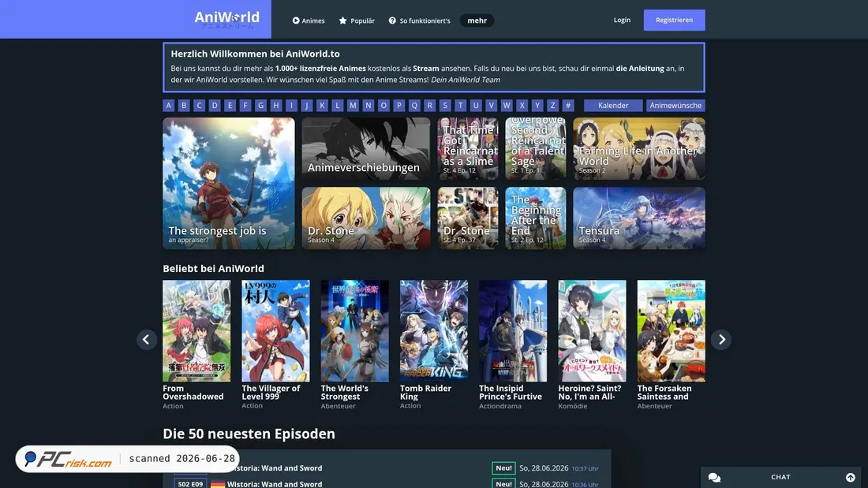
Task: Filter animes by letter A
Action: [x=169, y=105]
